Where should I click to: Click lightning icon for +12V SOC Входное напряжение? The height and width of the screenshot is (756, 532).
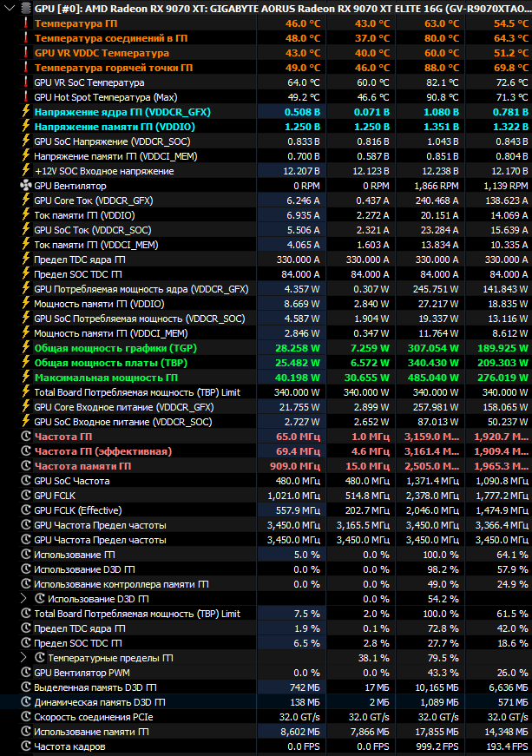(26, 171)
